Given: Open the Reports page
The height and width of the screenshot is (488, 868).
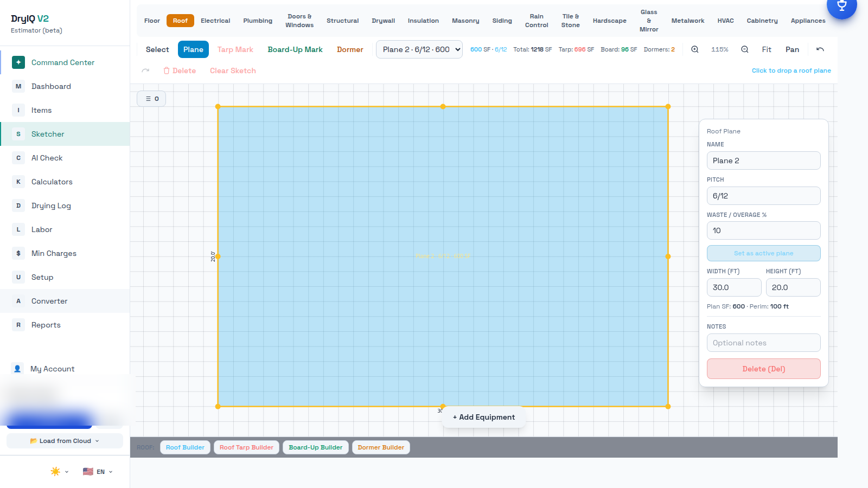Looking at the screenshot, I should pyautogui.click(x=65, y=325).
